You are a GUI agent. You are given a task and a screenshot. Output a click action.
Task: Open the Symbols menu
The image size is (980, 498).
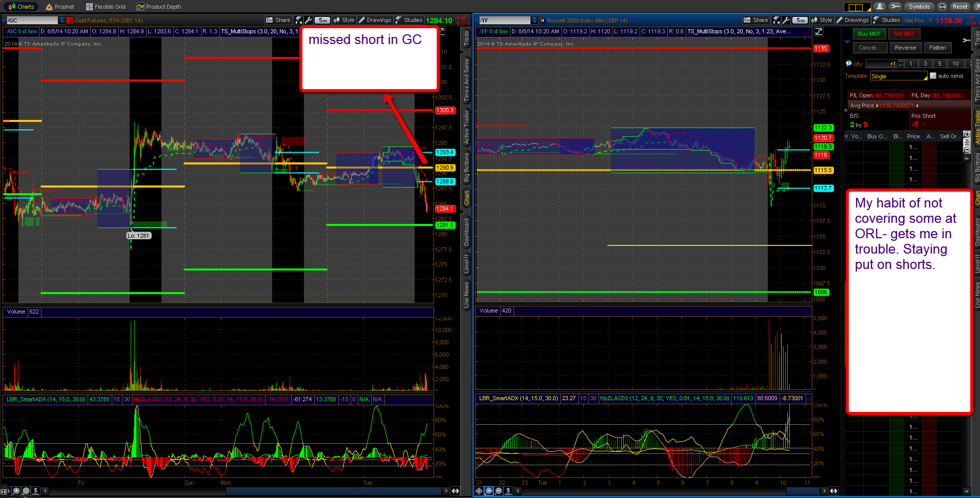[919, 7]
